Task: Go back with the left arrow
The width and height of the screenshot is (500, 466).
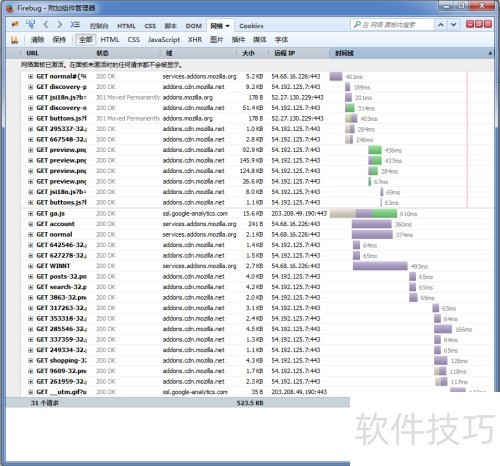Action: coord(46,24)
